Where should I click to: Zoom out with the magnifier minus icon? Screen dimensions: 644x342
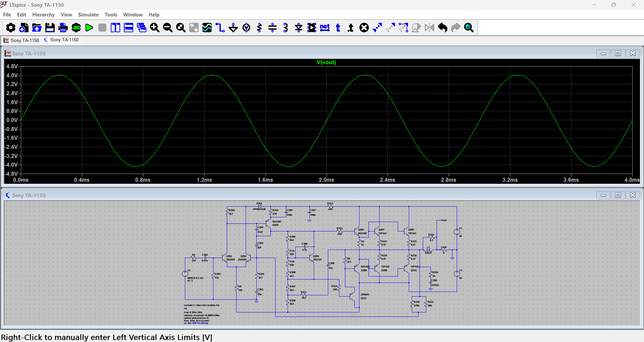[168, 28]
